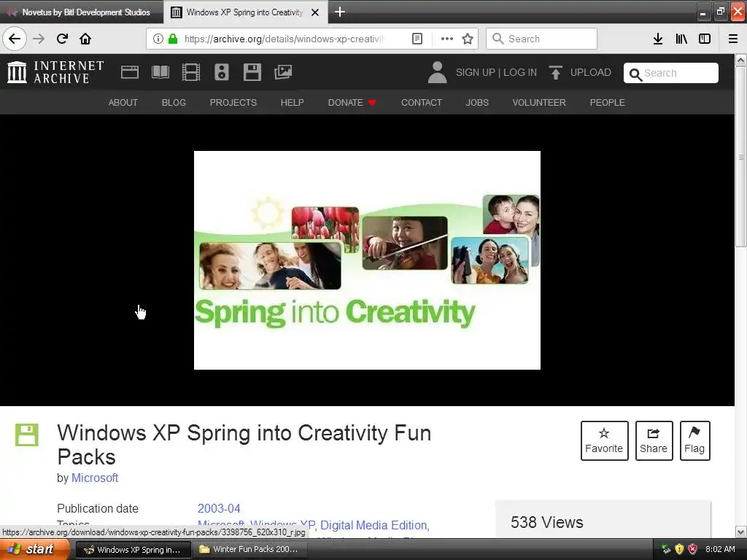
Task: Click the forward navigation arrow
Action: point(39,39)
